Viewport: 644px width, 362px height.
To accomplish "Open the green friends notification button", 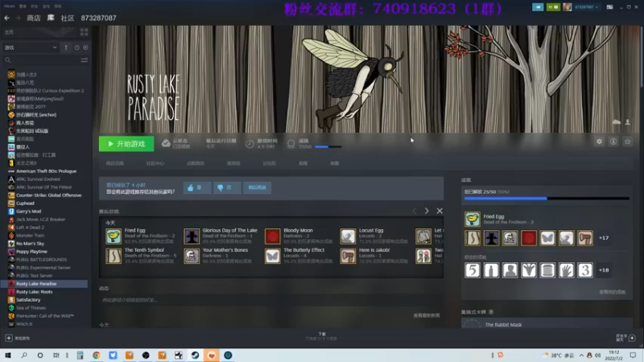I will [x=553, y=7].
